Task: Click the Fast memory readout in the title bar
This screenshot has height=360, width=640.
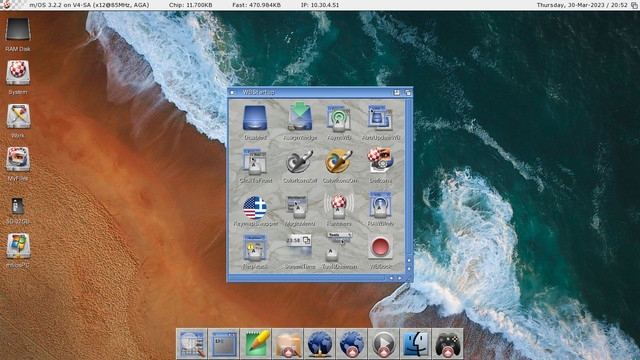Action: coord(256,5)
